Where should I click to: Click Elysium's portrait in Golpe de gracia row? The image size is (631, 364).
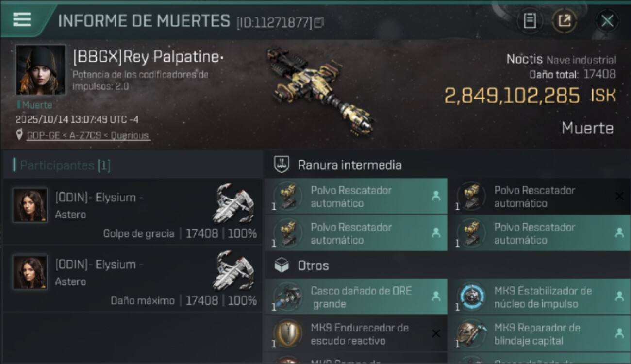(30, 205)
